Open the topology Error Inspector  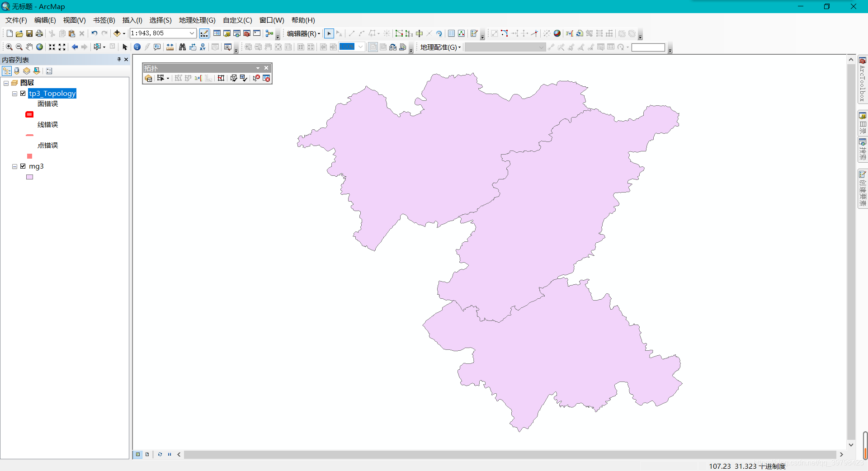pyautogui.click(x=266, y=78)
